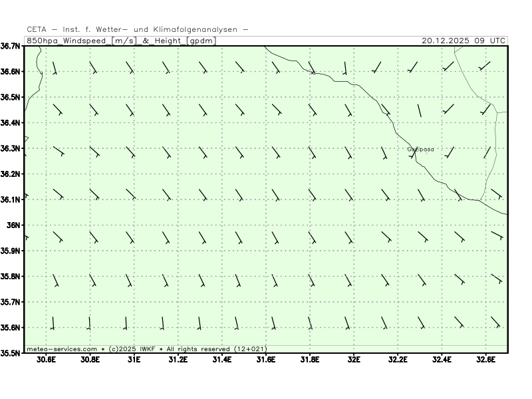Select the 35.5N latitude label
532x399 pixels.
pyautogui.click(x=11, y=353)
